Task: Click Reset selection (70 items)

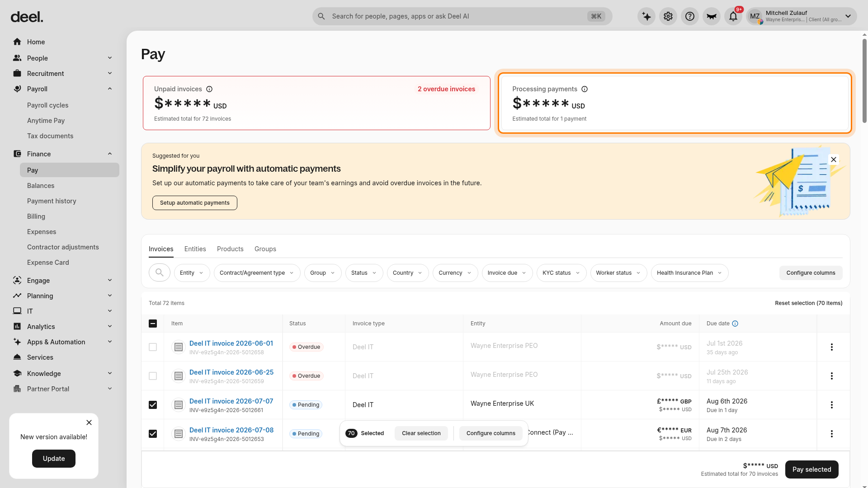Action: (x=809, y=303)
